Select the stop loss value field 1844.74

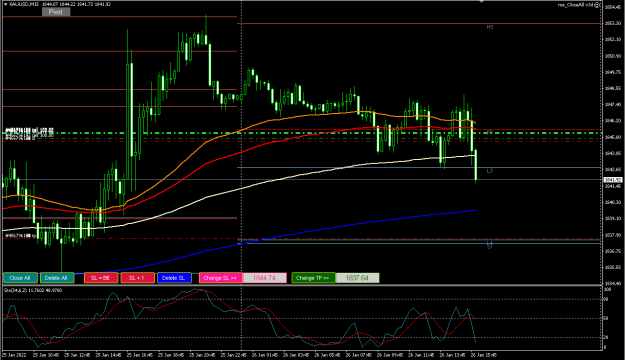click(x=264, y=278)
